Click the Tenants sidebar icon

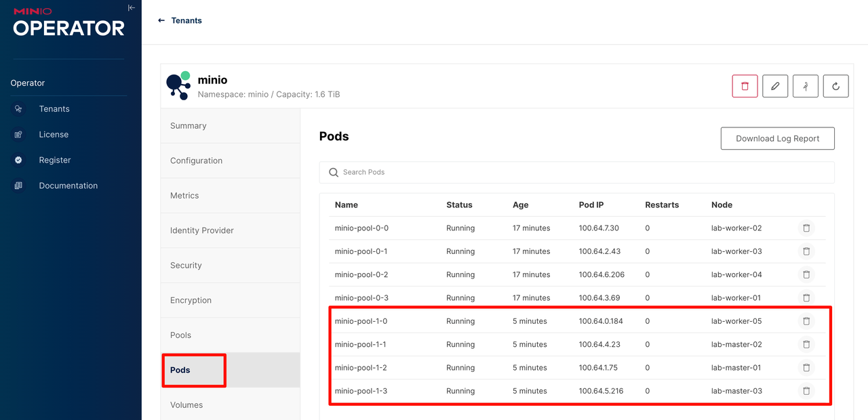pos(18,108)
